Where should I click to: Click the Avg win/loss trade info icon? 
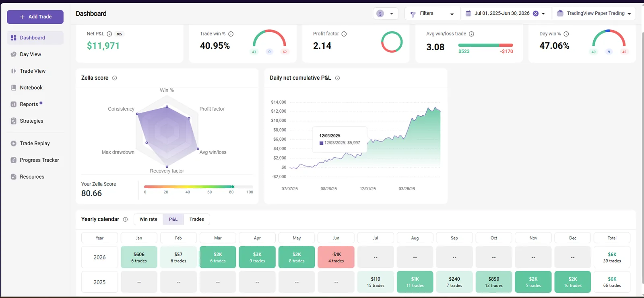(x=471, y=34)
